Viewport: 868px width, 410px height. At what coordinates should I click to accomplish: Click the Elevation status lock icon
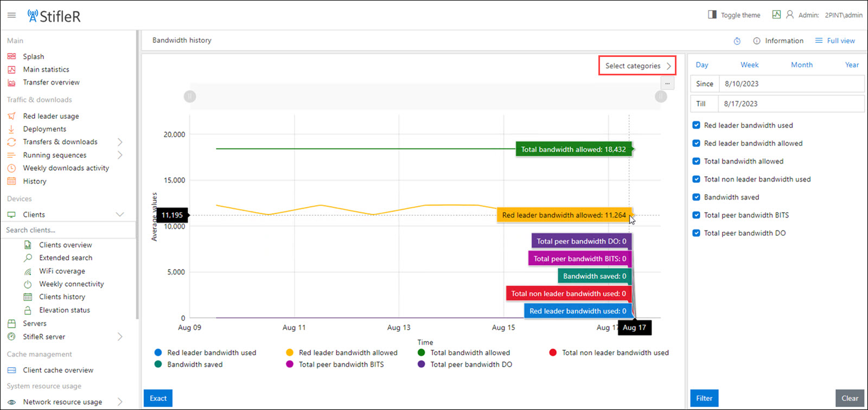tap(28, 310)
